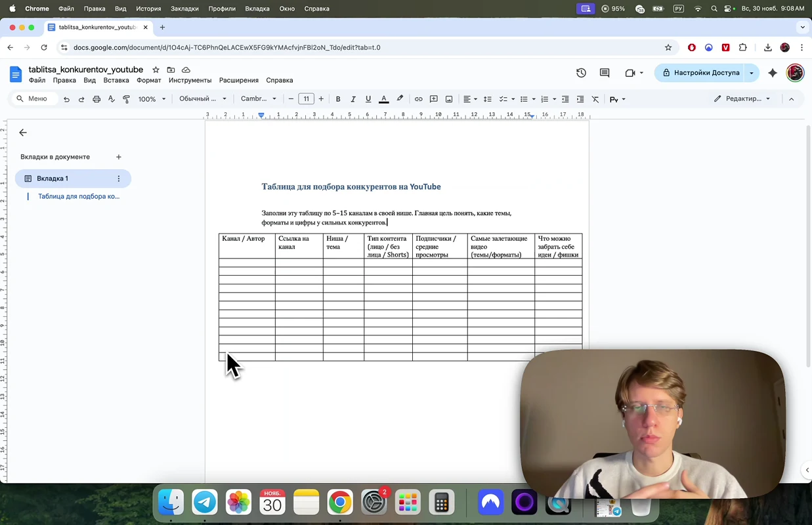Insert an image from the toolbar
The height and width of the screenshot is (525, 812).
[x=449, y=99]
